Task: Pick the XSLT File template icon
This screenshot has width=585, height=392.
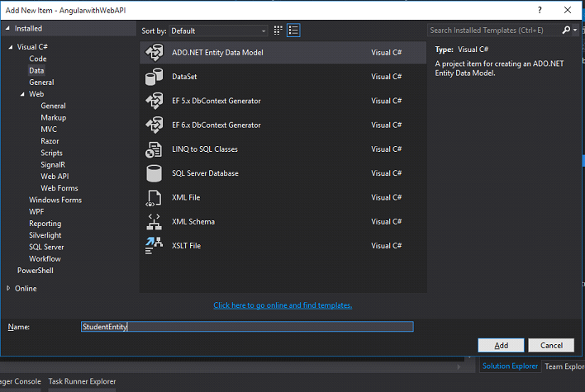Action: tap(154, 246)
